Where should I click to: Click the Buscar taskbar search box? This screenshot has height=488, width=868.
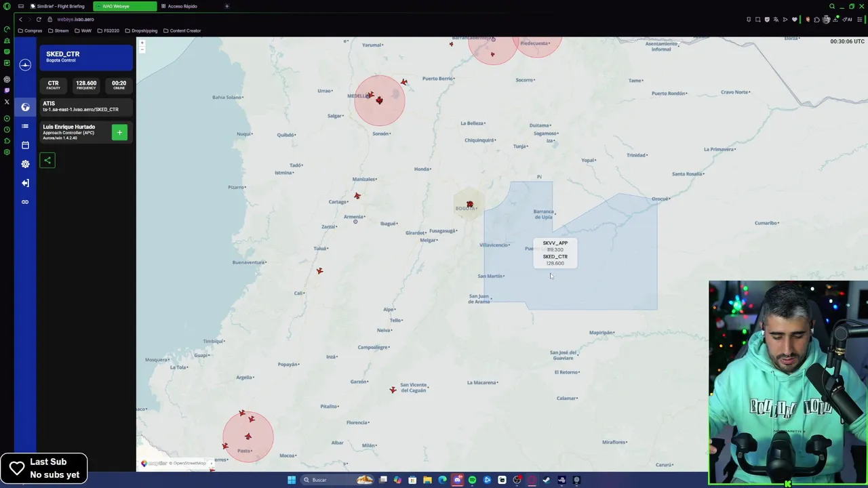(x=337, y=480)
